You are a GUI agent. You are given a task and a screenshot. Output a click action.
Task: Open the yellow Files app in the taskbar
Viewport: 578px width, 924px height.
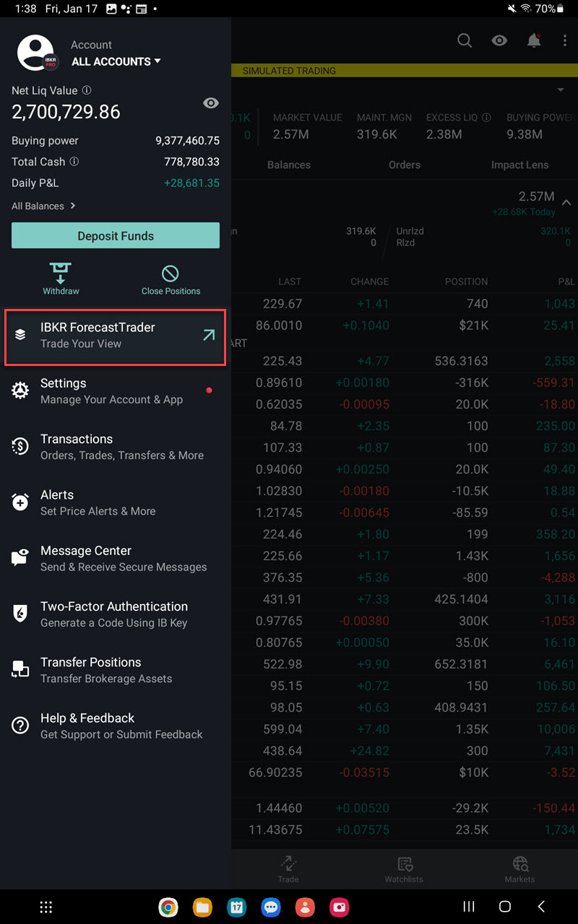(x=202, y=907)
